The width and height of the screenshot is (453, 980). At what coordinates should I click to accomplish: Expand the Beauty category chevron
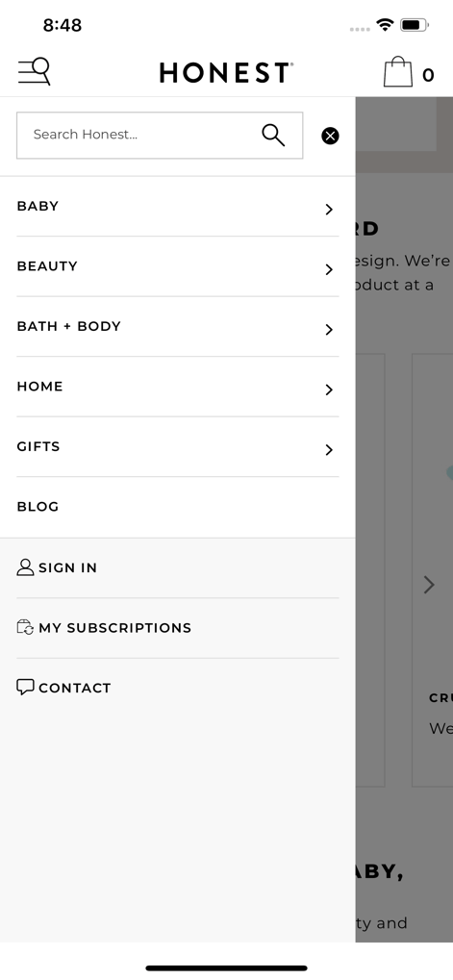329,269
